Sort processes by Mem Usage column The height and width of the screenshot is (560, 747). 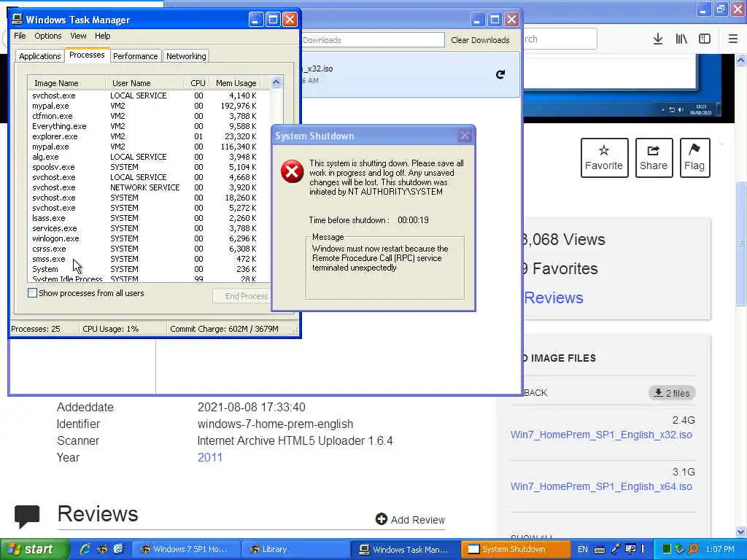click(234, 83)
